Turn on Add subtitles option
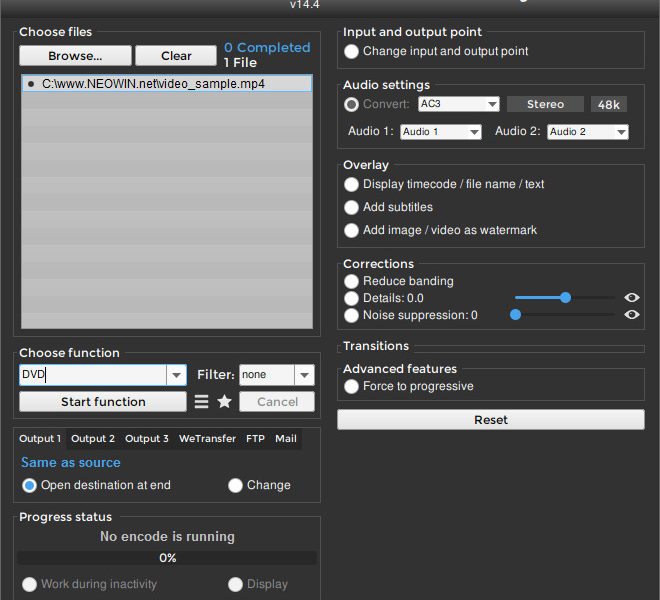The height and width of the screenshot is (600, 660). (x=352, y=207)
